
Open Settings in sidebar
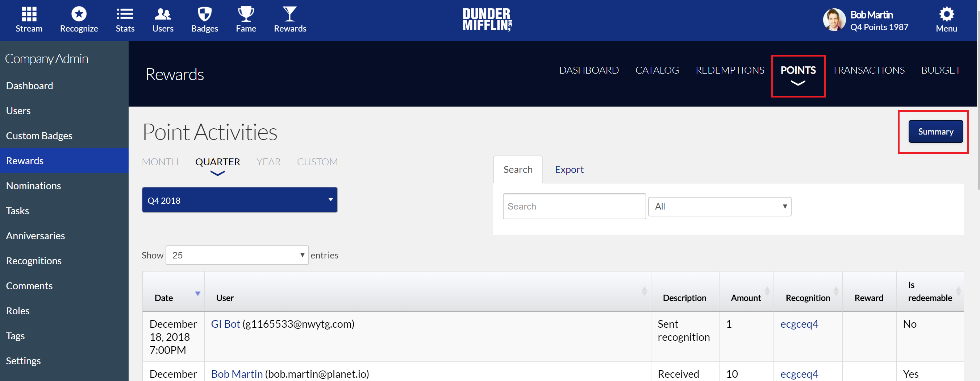point(64,361)
